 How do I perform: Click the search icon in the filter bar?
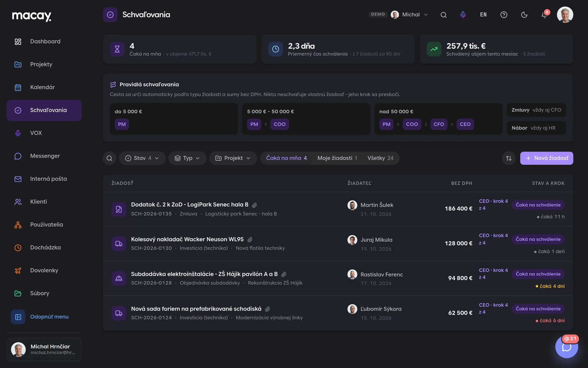pyautogui.click(x=109, y=158)
